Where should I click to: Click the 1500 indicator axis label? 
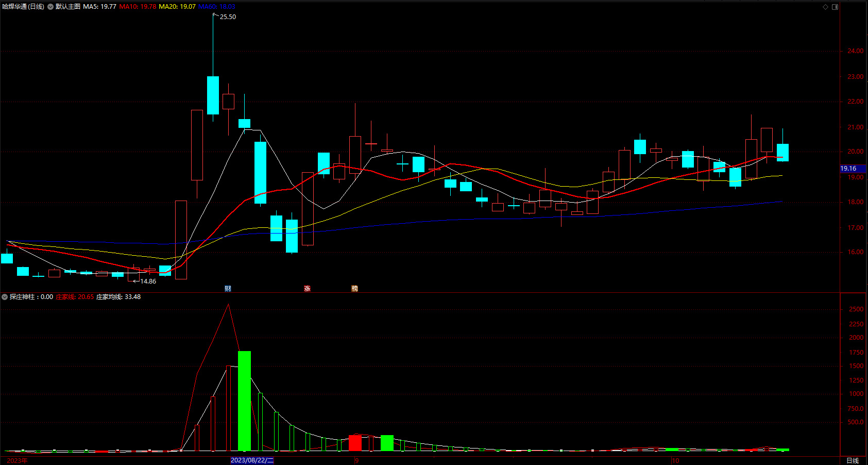click(x=857, y=366)
